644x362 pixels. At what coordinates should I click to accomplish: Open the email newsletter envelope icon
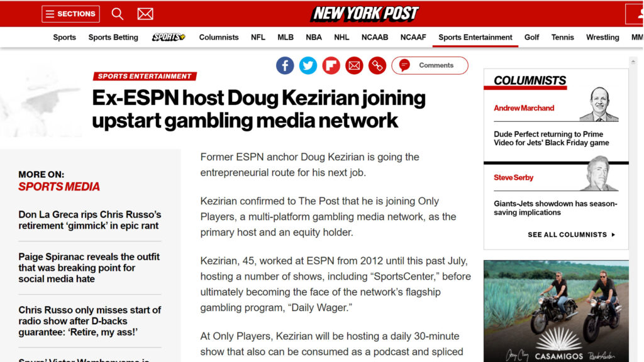(145, 14)
